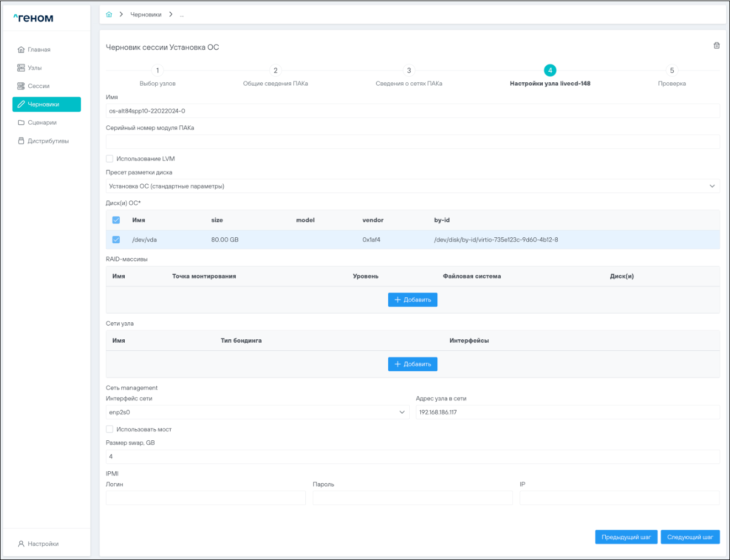The image size is (730, 560).
Task: Toggle the select-all disks header checkbox
Action: (116, 220)
